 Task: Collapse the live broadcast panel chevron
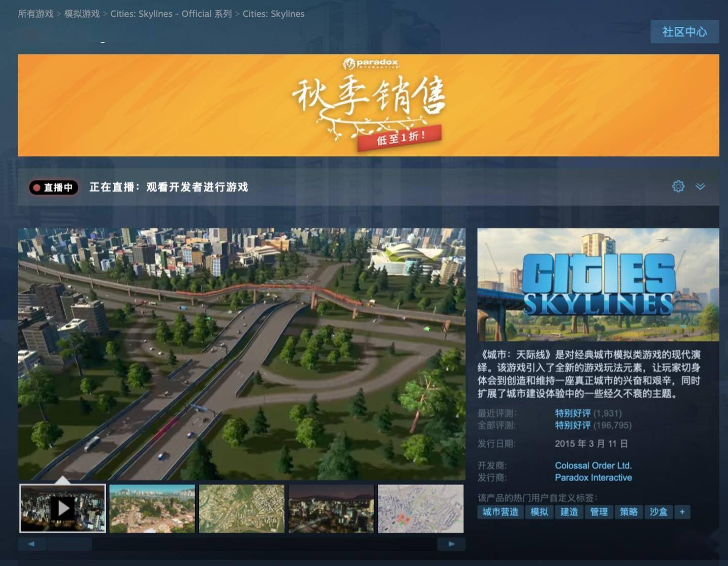(700, 187)
